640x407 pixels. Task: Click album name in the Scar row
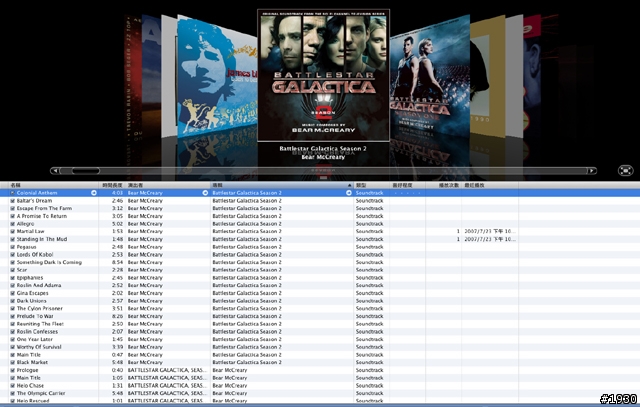pos(247,270)
